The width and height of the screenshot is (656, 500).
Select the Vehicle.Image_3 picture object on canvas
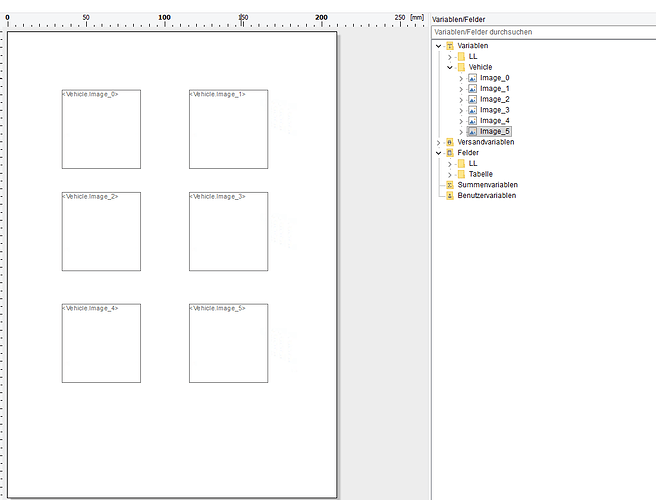pyautogui.click(x=228, y=231)
